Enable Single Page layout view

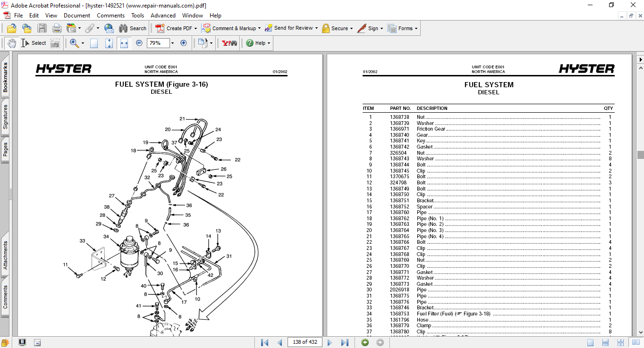pyautogui.click(x=590, y=342)
